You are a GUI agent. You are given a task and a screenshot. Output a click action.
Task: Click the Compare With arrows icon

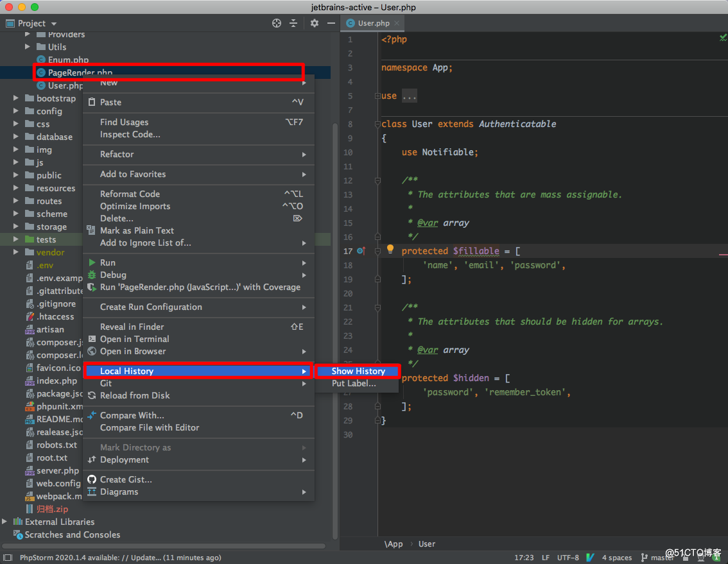(92, 415)
